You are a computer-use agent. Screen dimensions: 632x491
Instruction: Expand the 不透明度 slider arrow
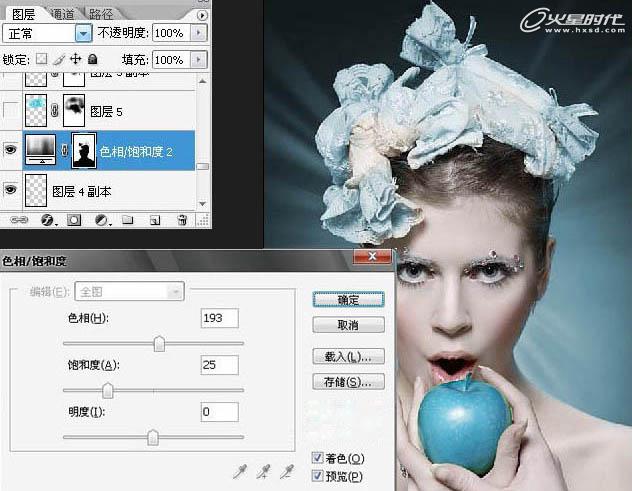pyautogui.click(x=199, y=33)
